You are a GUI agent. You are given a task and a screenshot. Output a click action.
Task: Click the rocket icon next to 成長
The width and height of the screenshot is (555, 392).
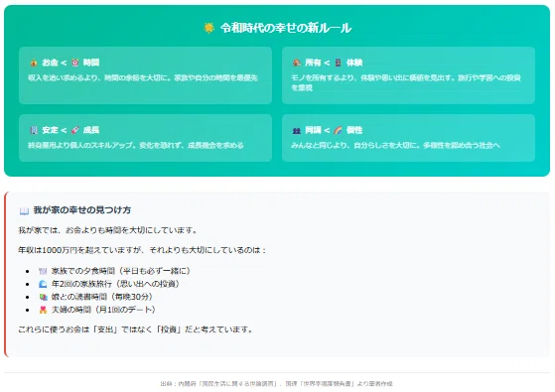pyautogui.click(x=75, y=130)
